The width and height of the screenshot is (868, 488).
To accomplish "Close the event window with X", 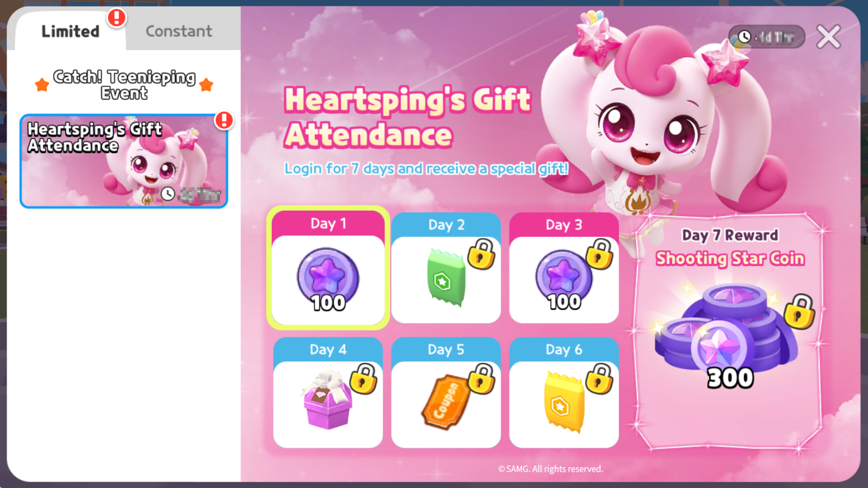I will [x=829, y=37].
